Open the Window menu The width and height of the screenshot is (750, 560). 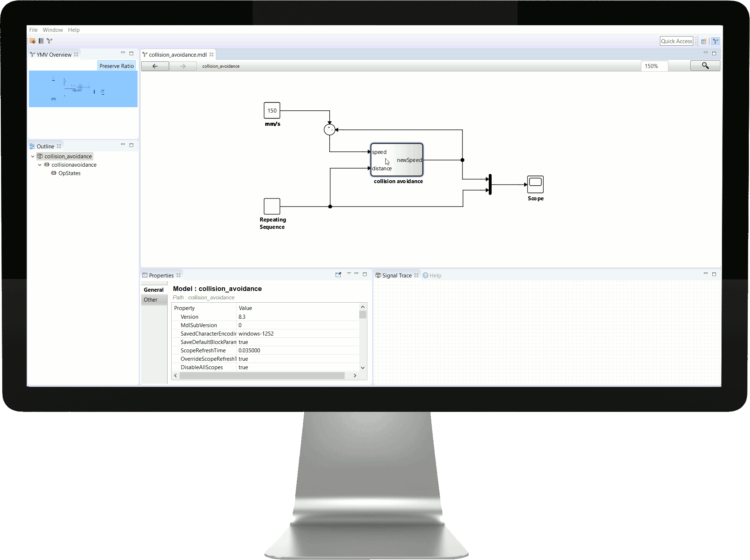(x=53, y=30)
